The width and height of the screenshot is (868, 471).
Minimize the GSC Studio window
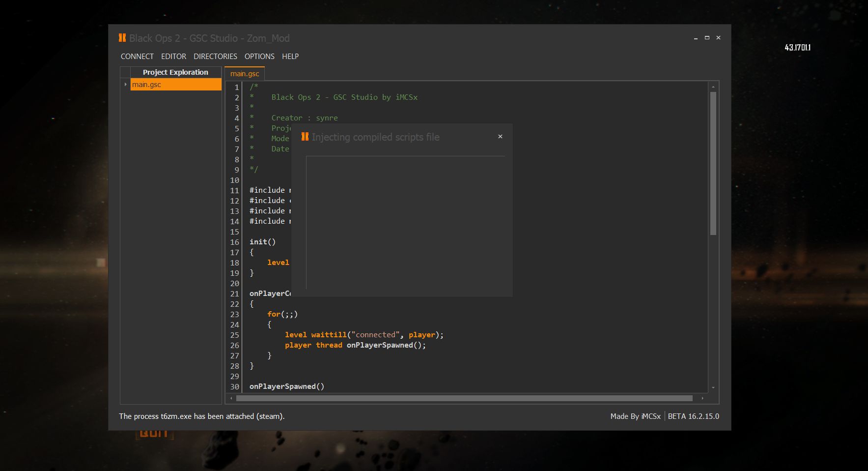coord(696,38)
